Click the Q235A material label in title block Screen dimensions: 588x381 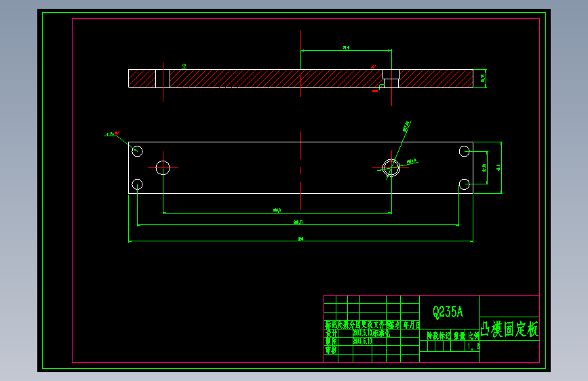tap(448, 312)
